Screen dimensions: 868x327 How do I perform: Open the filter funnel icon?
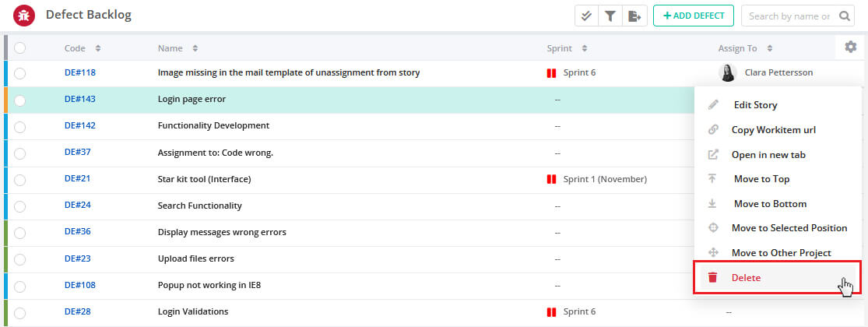(x=610, y=16)
